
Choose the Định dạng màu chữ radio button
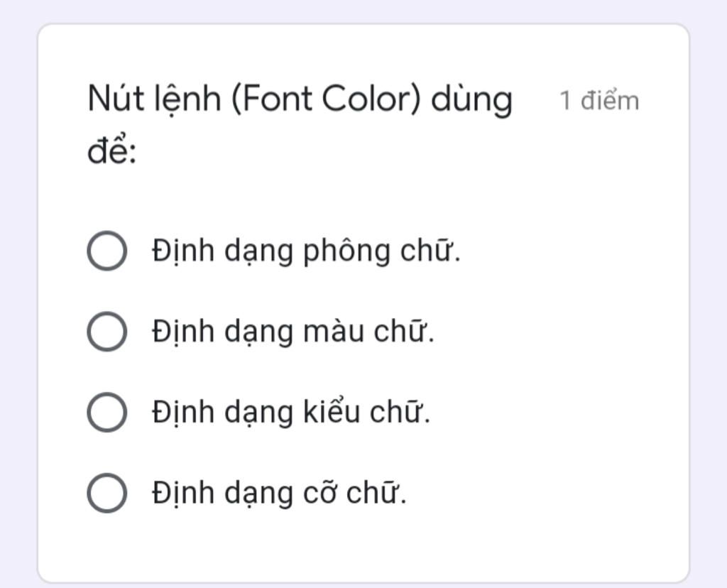(106, 331)
